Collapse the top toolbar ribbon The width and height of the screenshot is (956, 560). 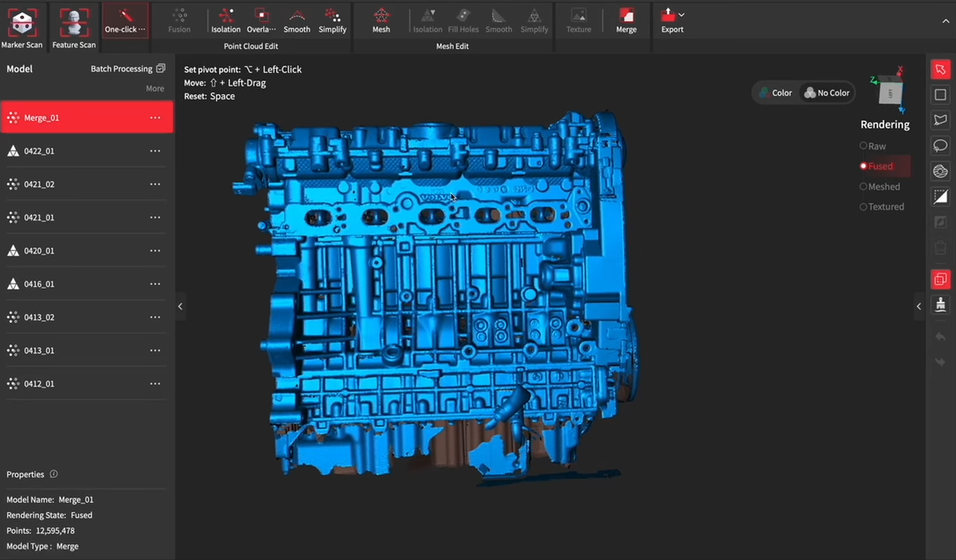point(945,21)
